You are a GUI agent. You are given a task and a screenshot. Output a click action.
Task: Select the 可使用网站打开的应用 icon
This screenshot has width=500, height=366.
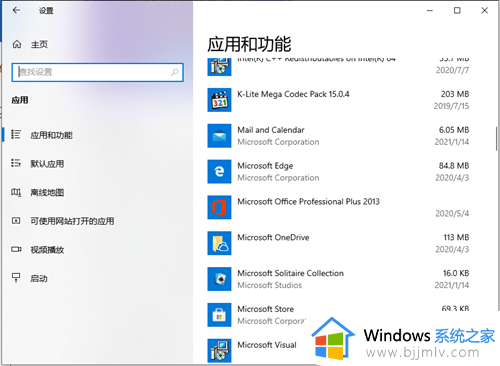pos(16,221)
